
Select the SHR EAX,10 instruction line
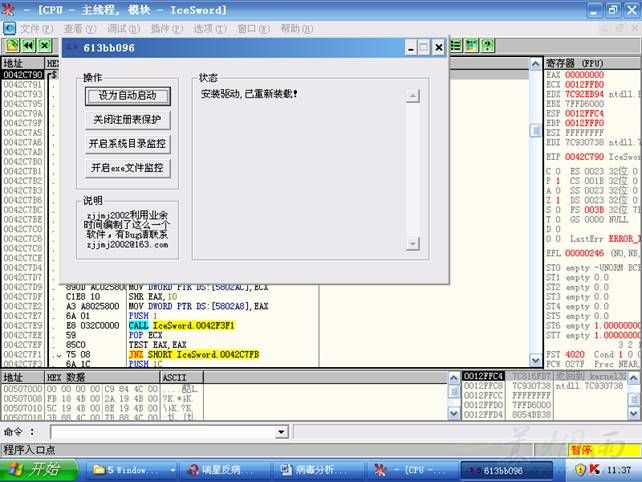pos(153,296)
